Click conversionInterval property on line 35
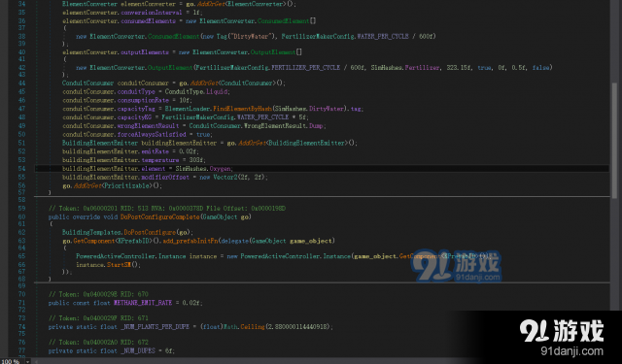Screen dimensions: 622x364 [x=152, y=13]
